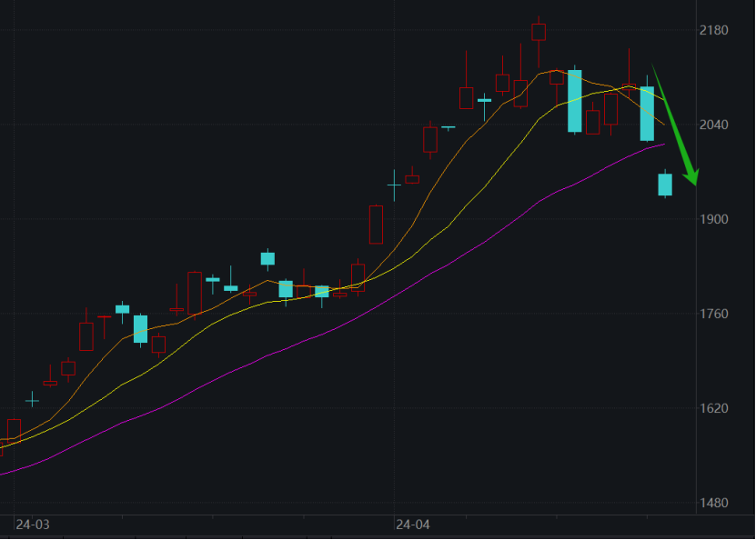
Task: Click the 1760 price axis label
Action: tap(713, 314)
